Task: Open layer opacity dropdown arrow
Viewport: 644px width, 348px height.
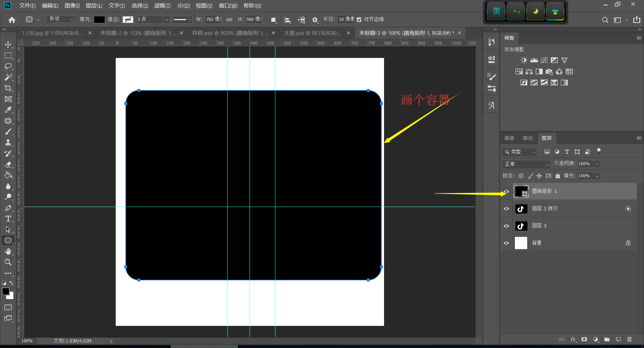Action: tap(597, 164)
